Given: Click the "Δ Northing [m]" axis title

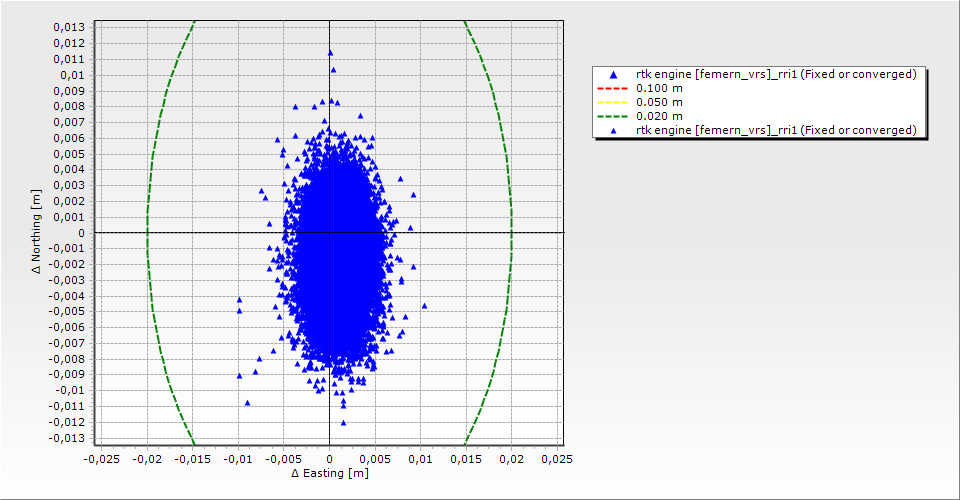Looking at the screenshot, I should click(38, 232).
